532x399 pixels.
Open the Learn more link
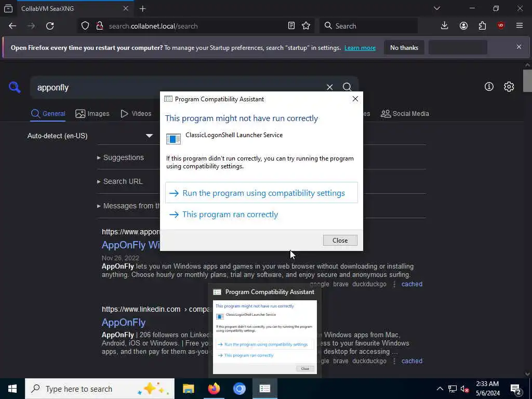tap(360, 48)
